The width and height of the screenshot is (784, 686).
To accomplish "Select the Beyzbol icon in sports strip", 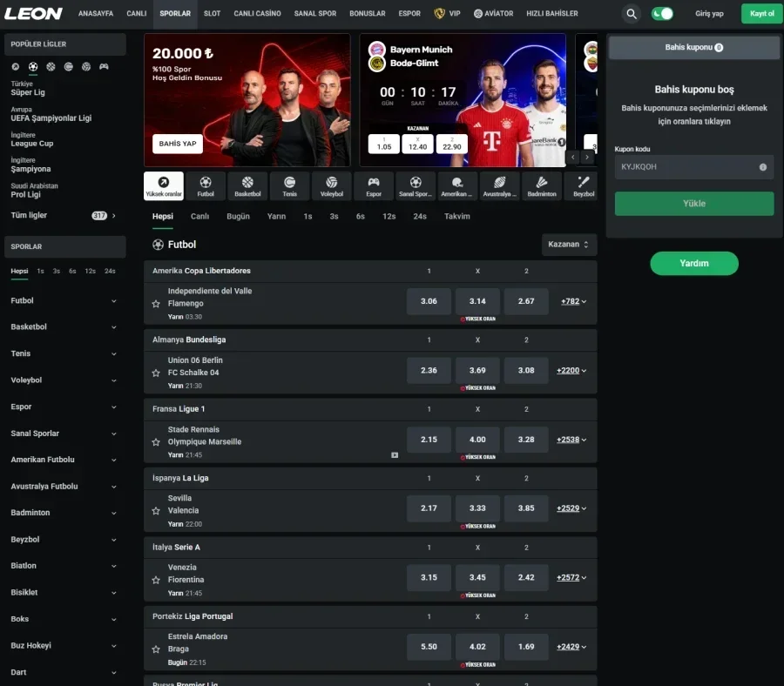I will tap(581, 186).
